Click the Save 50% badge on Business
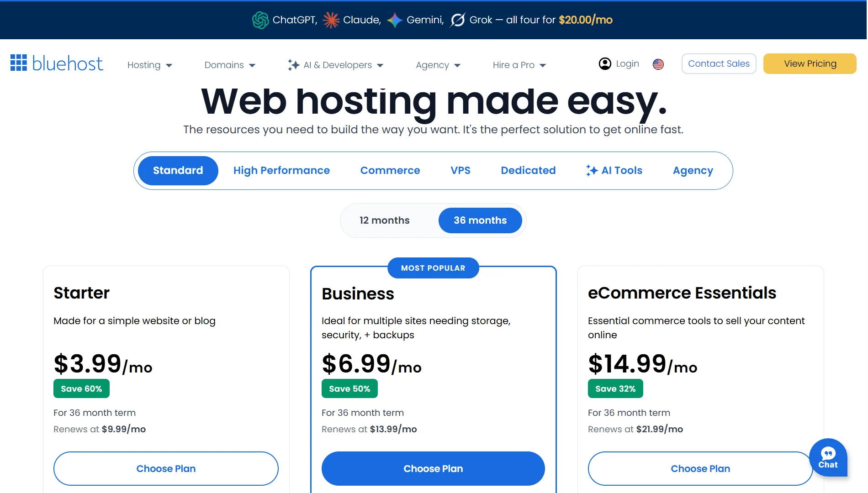 349,388
